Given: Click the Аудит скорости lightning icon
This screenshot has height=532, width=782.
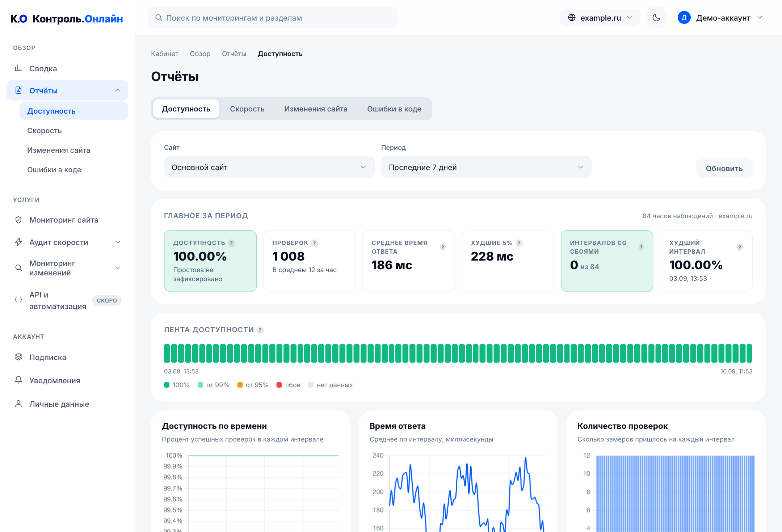Looking at the screenshot, I should [18, 242].
